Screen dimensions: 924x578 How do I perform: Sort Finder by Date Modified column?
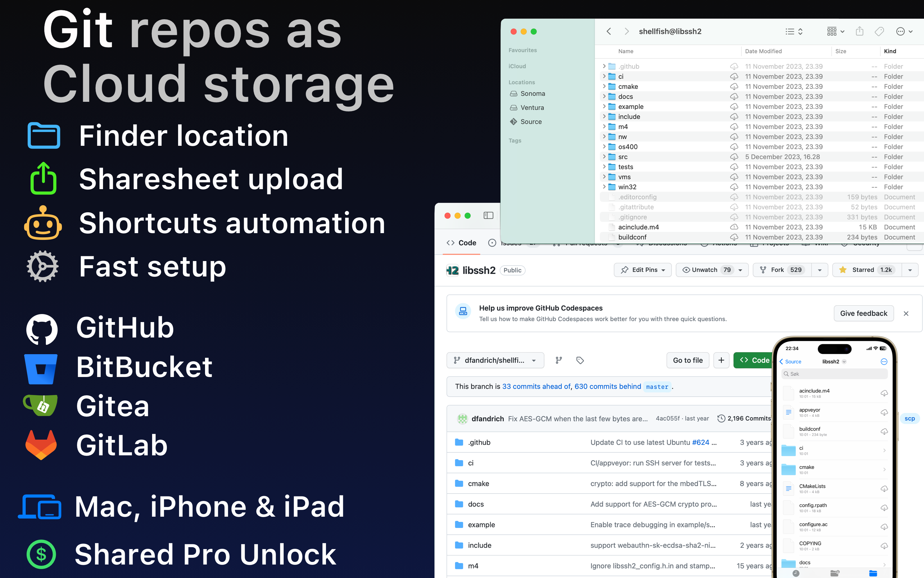point(763,51)
